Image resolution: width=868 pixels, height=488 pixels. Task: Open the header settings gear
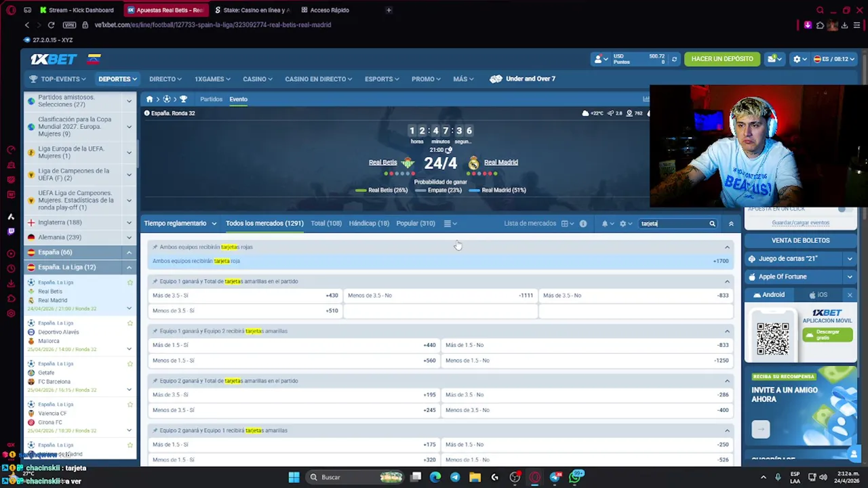[x=799, y=59]
